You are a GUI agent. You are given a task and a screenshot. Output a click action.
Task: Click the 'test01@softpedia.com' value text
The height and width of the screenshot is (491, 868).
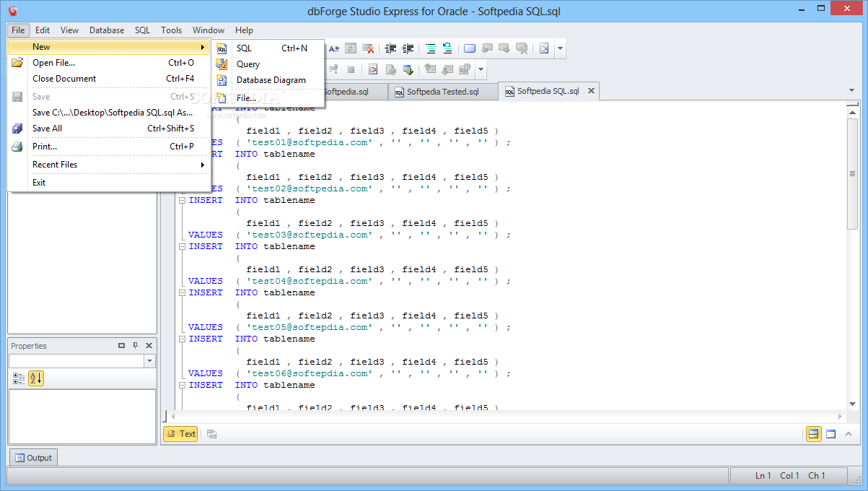coord(310,142)
